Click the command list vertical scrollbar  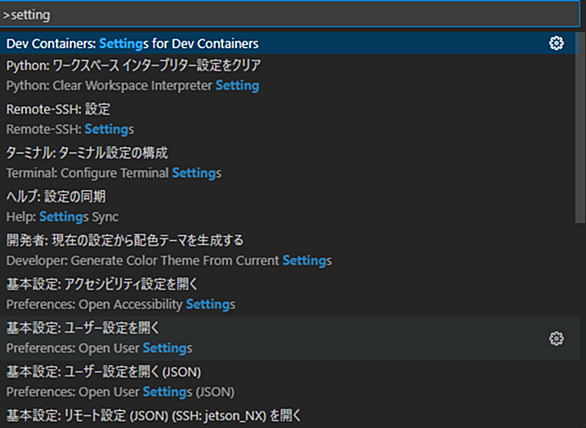click(580, 128)
